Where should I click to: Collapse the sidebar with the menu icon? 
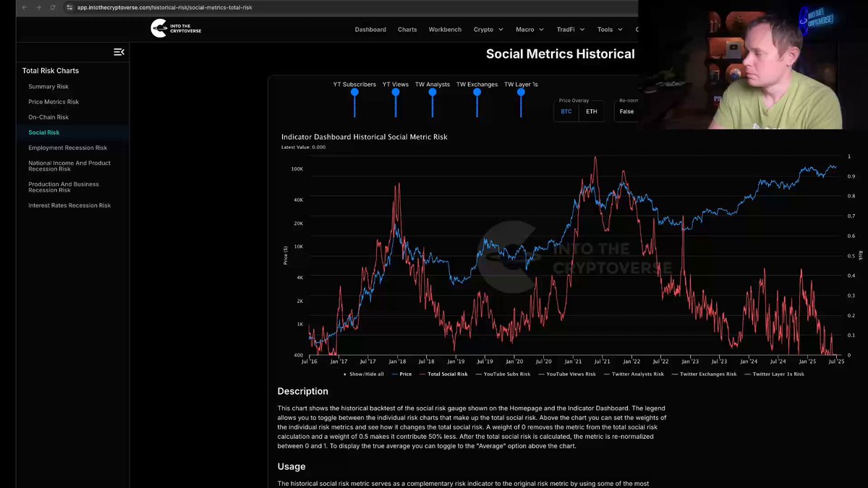(119, 52)
